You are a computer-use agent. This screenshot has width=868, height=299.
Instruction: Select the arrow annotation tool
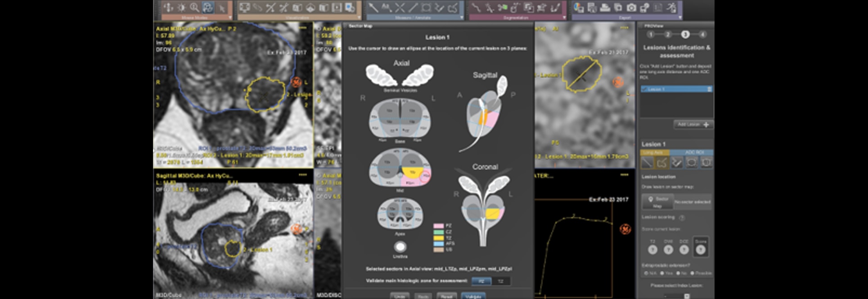tap(373, 8)
